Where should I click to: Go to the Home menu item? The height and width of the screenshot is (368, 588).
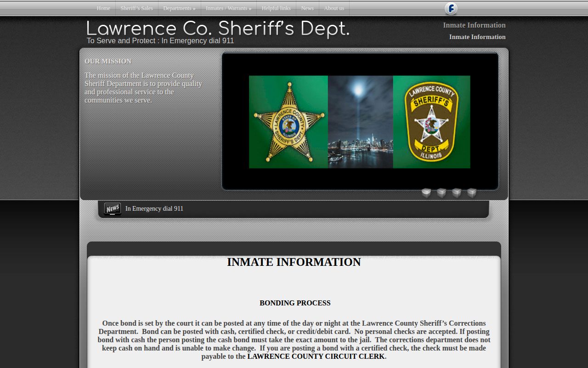103,8
